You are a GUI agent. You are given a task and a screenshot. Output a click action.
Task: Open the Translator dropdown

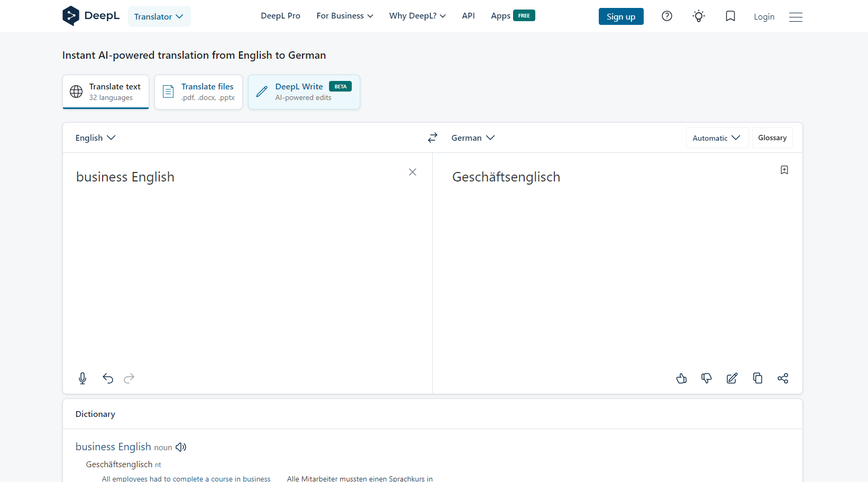point(159,16)
